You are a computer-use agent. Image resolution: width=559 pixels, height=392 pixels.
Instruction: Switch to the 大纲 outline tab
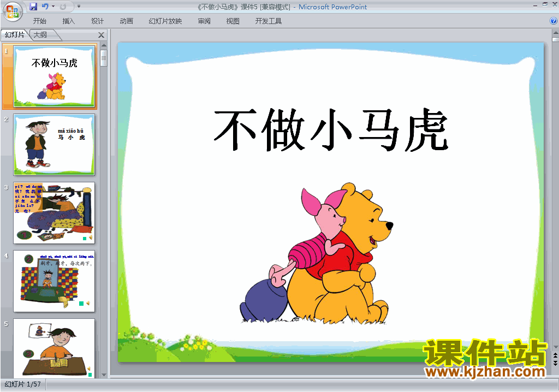(x=40, y=34)
